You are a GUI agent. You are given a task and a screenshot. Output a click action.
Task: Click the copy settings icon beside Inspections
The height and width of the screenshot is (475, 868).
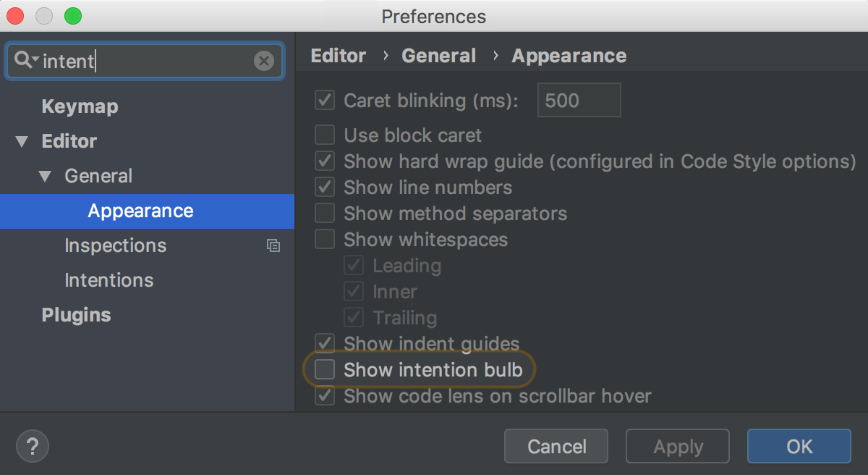coord(273,245)
